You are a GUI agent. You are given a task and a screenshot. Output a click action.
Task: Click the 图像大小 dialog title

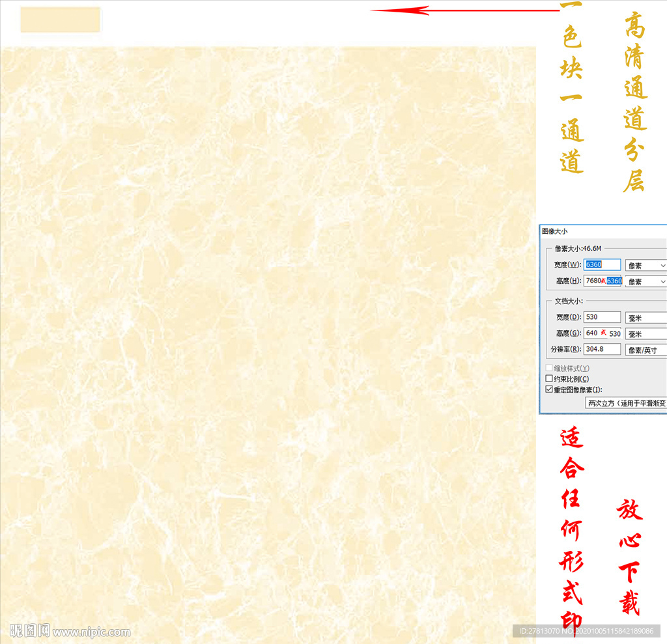pos(555,231)
